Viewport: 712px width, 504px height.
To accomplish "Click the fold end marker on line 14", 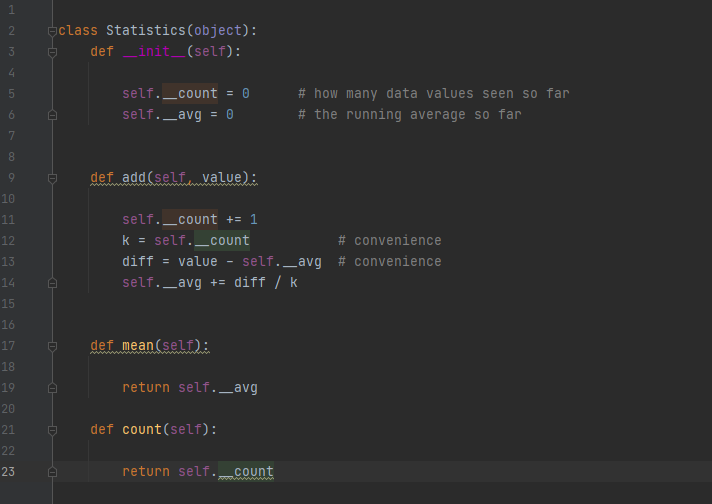I will (x=52, y=283).
